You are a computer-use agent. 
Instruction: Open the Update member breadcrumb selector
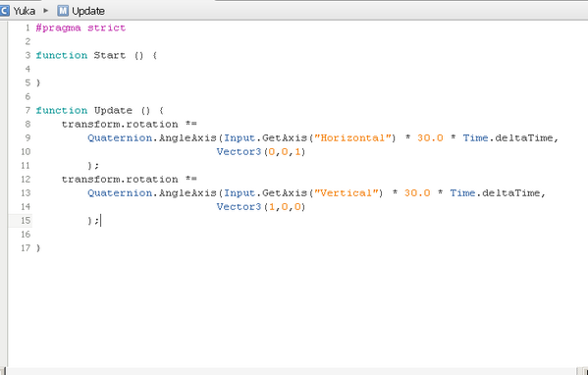click(x=88, y=11)
